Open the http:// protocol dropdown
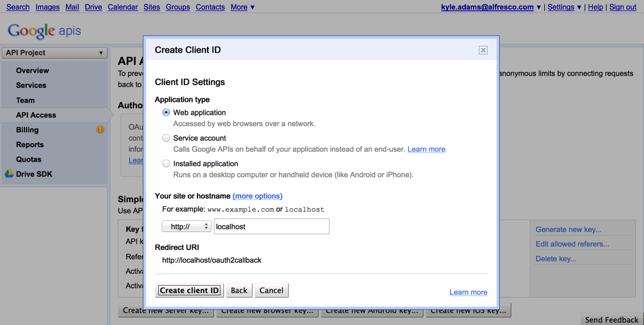644x325 pixels. (x=187, y=226)
